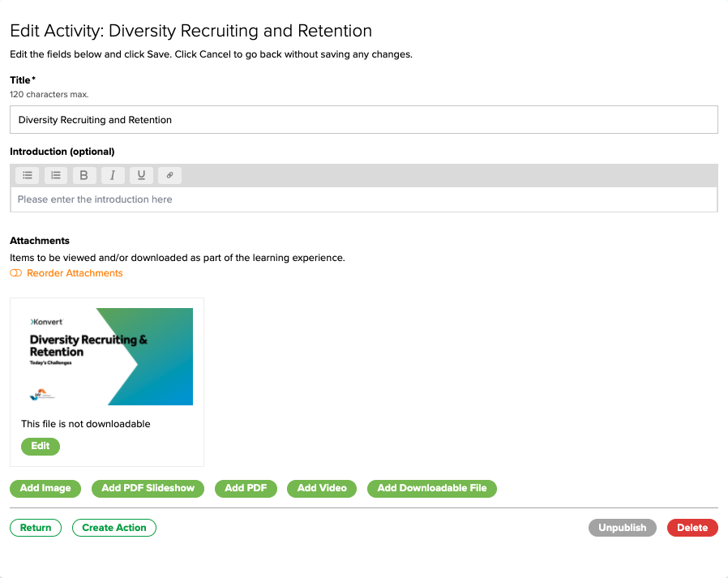Delete this activity with the red button
The height and width of the screenshot is (578, 728).
tap(692, 528)
